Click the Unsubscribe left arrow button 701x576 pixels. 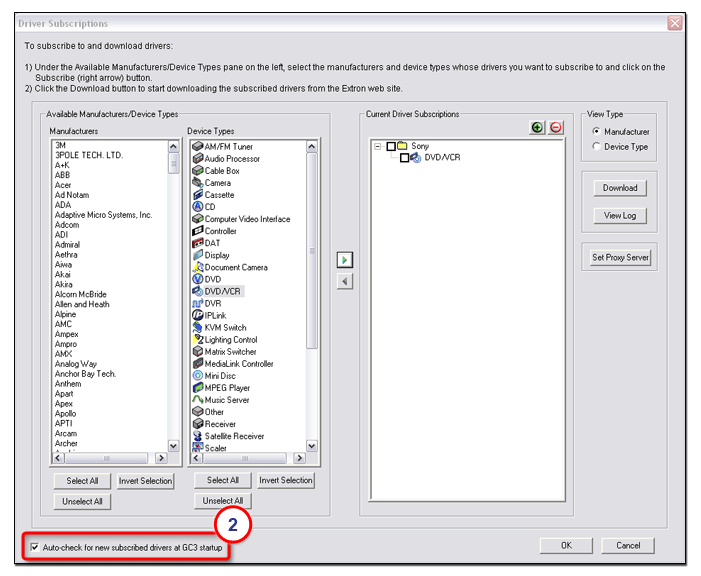(344, 282)
